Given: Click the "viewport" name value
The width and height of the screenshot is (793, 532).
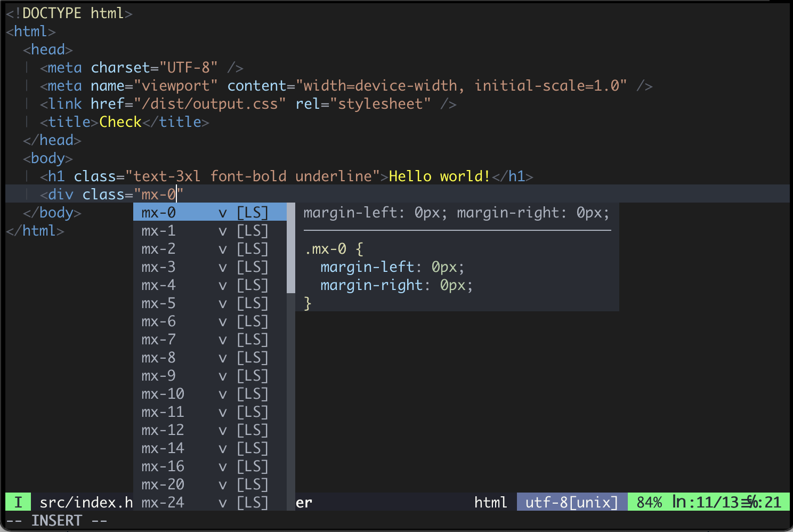Looking at the screenshot, I should click(x=175, y=86).
